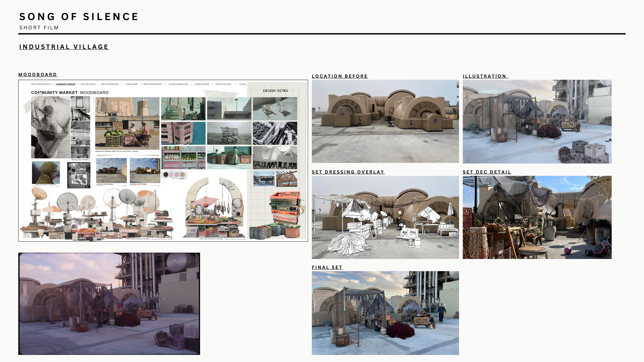Open the purple-tinted film still image
The image size is (644, 362).
point(109,304)
